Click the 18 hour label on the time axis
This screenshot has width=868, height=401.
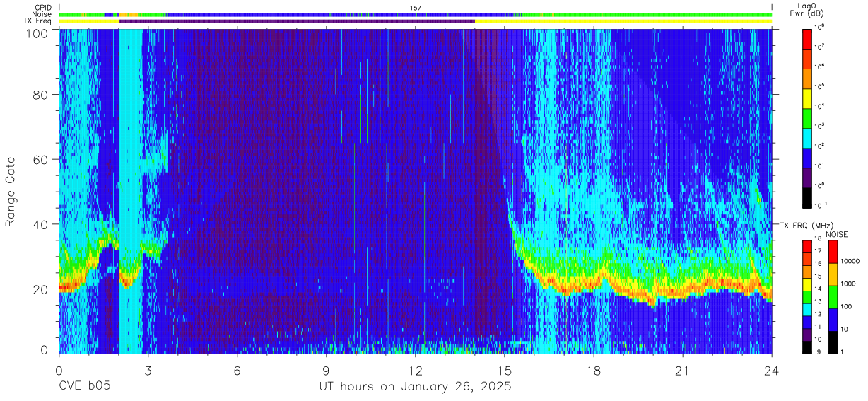[594, 371]
